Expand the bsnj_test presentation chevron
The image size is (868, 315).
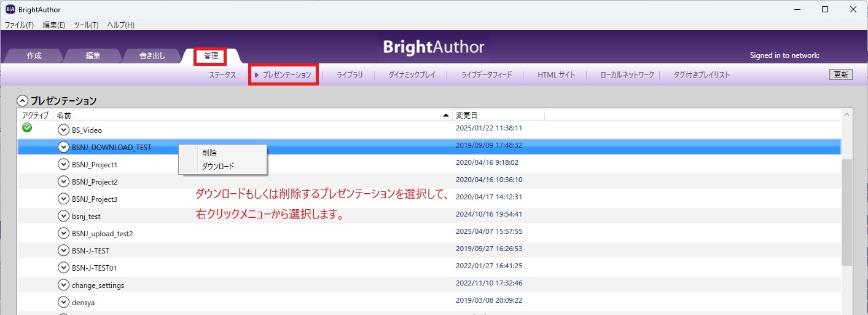tap(63, 216)
